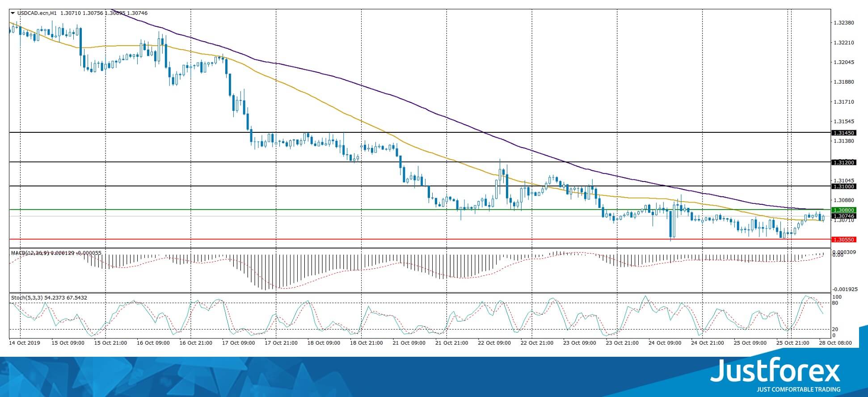Select the USDCAD.ecn,H1 chart symbol label

coord(37,13)
